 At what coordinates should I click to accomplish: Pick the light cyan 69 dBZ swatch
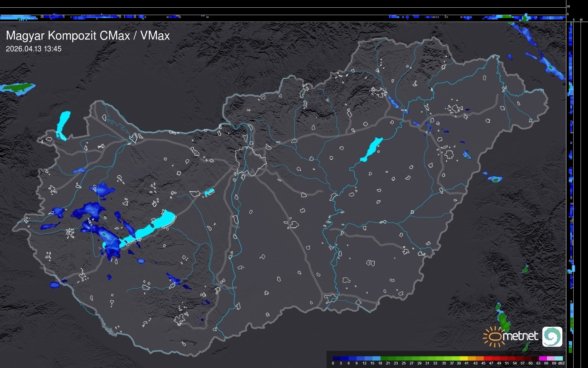pos(559,358)
